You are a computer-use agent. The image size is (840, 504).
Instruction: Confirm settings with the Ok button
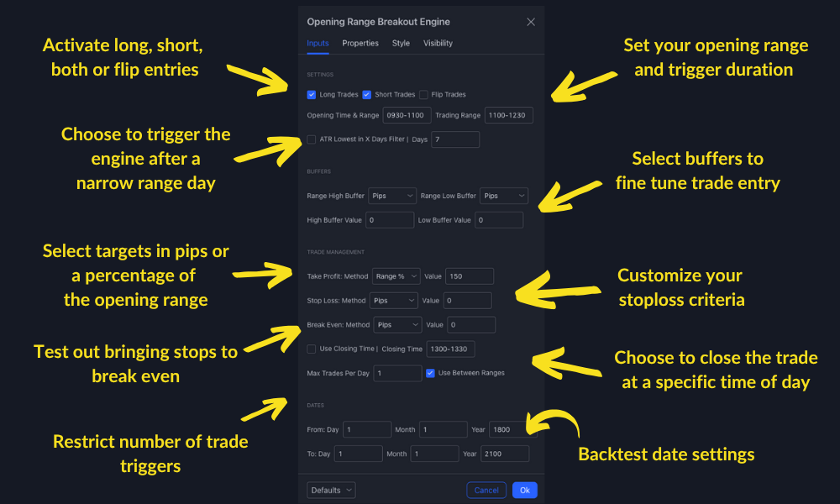524,490
